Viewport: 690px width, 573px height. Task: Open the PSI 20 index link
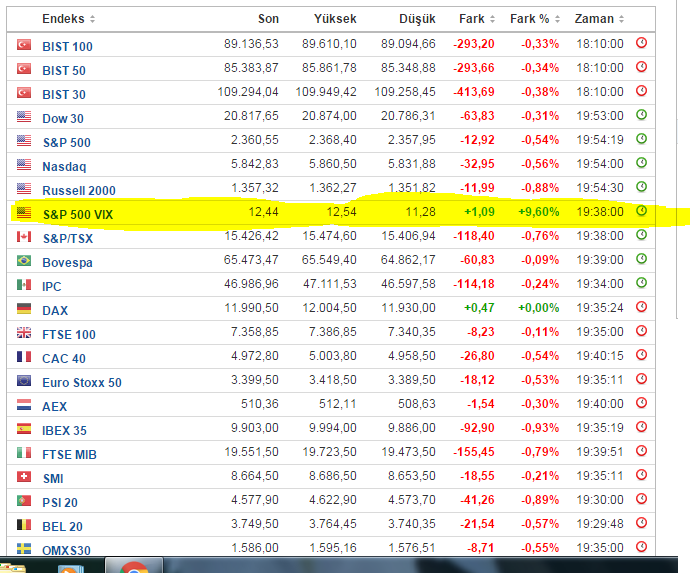pos(59,503)
